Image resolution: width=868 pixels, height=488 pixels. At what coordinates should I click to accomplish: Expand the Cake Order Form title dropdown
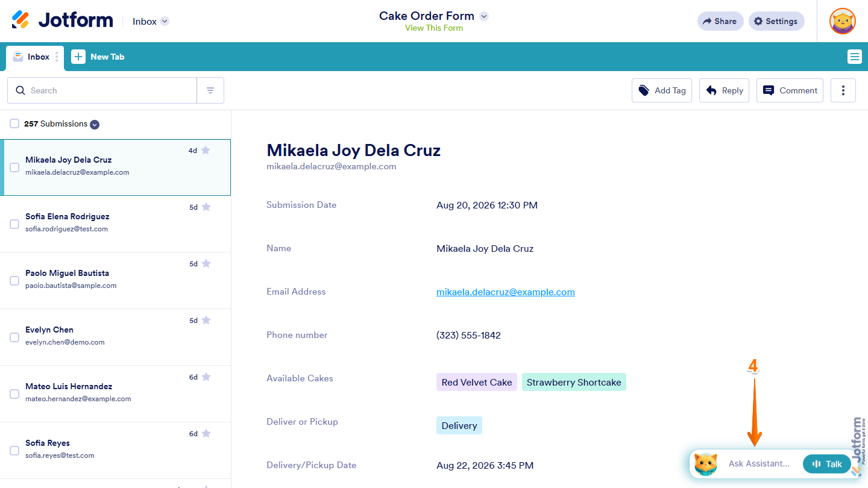pos(483,16)
